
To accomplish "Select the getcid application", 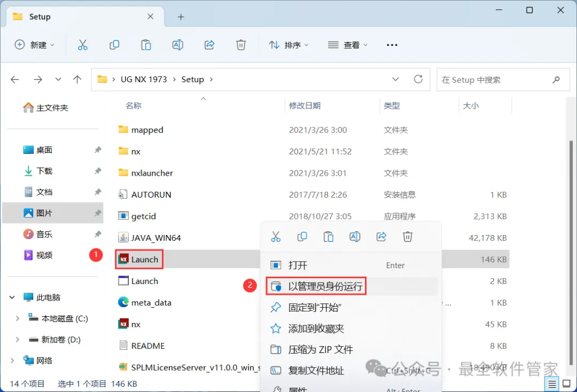I will click(137, 216).
